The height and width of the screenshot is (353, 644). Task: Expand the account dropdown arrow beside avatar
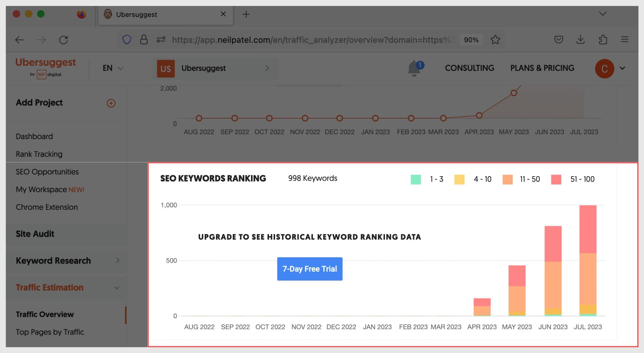(622, 68)
